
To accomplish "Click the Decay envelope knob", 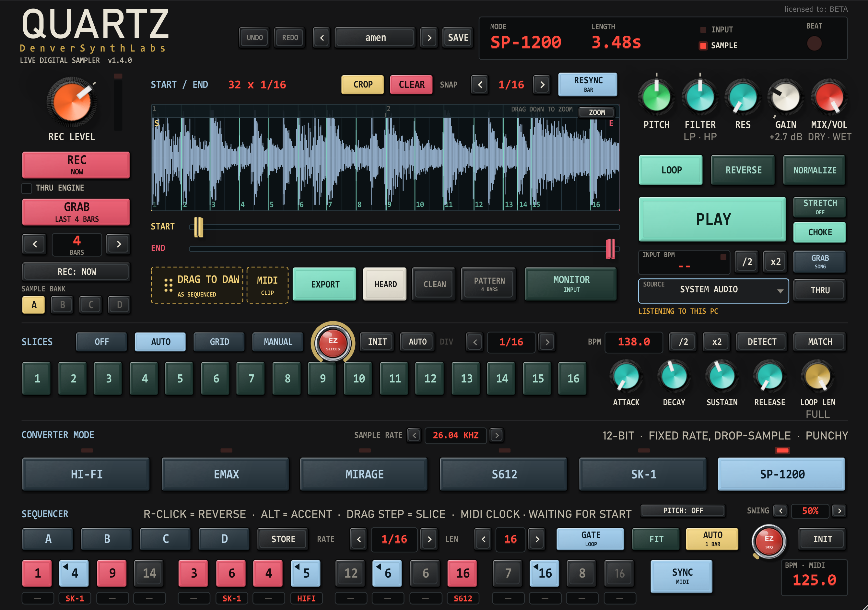I will pyautogui.click(x=674, y=376).
